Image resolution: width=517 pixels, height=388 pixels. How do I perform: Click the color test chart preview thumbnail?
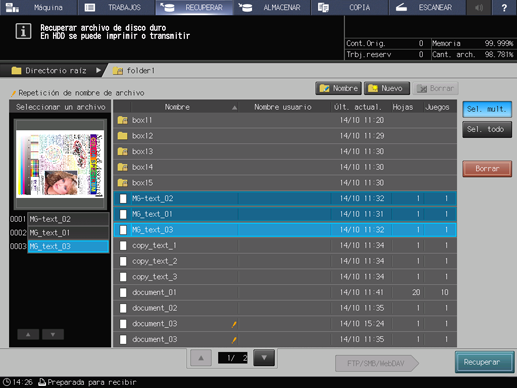(x=60, y=164)
